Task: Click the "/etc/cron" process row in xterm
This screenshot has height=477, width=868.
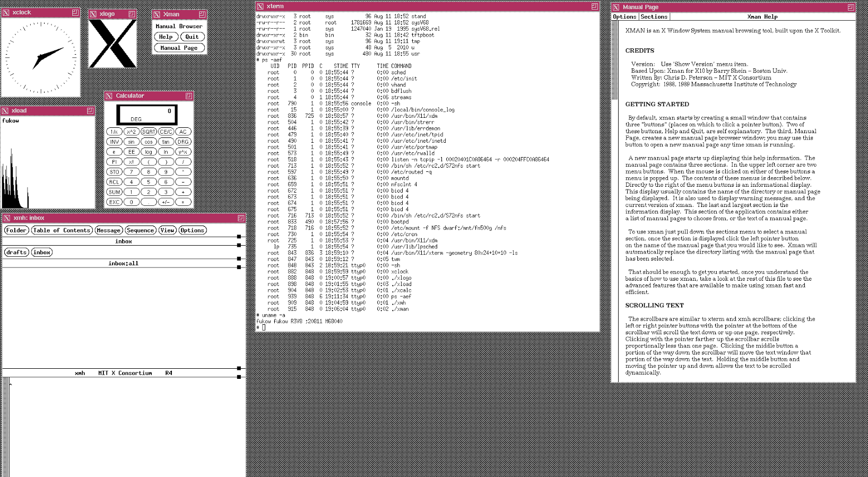Action: [337, 234]
